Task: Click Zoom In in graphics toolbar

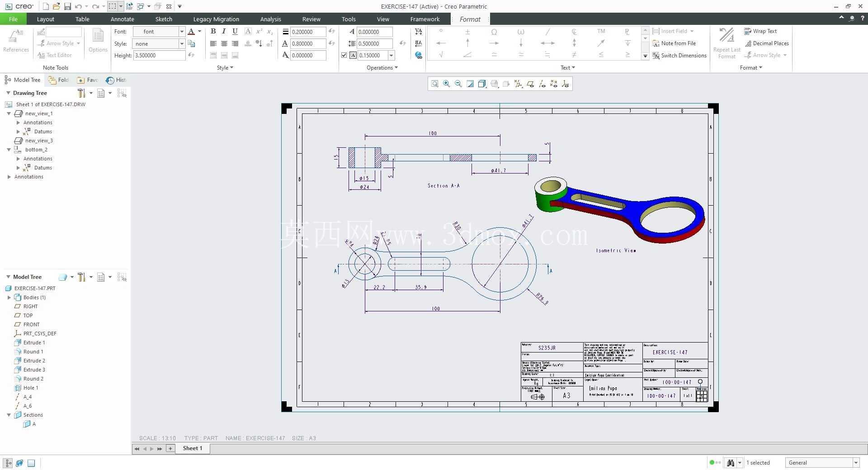Action: (447, 84)
